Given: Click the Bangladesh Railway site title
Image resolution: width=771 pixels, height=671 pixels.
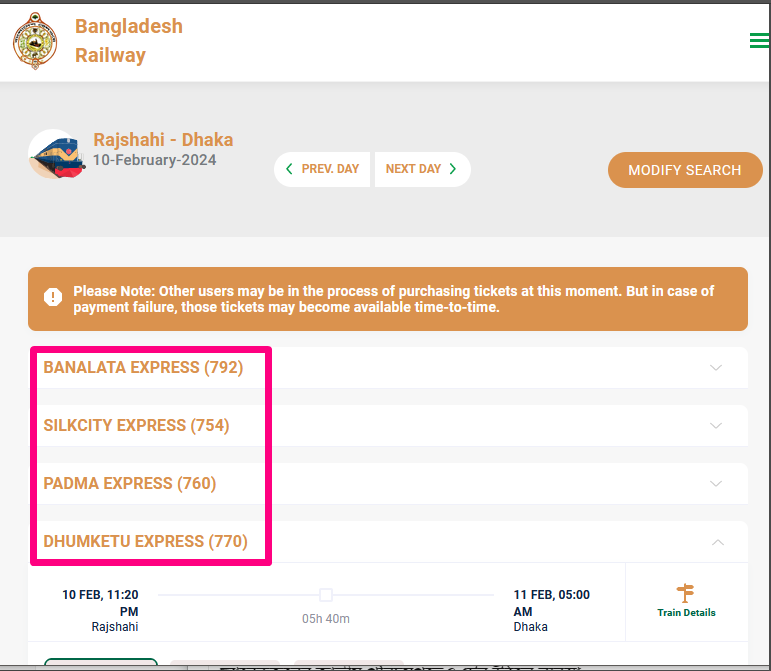Looking at the screenshot, I should point(129,40).
